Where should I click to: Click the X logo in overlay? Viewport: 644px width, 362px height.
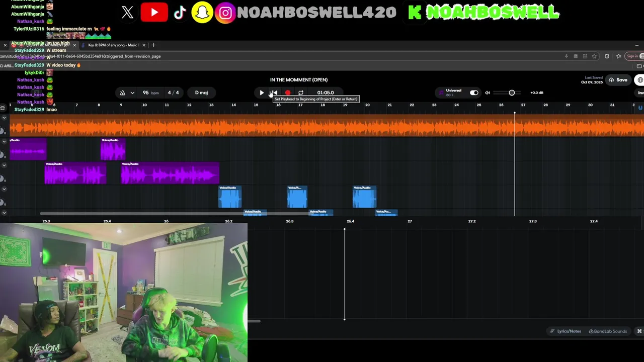pyautogui.click(x=127, y=13)
